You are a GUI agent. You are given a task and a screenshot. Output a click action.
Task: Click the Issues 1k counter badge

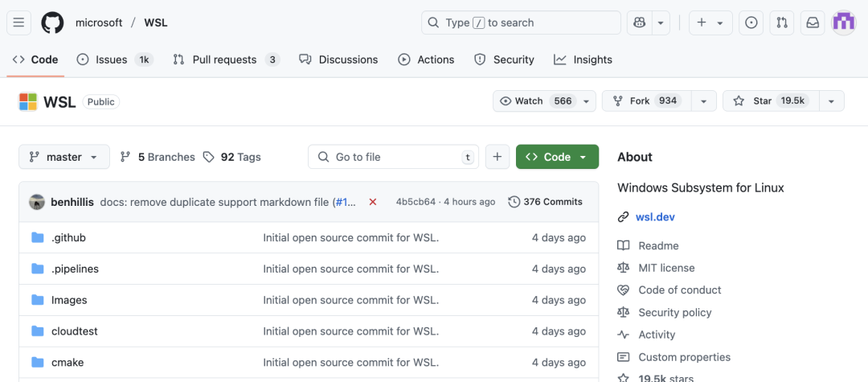coord(144,60)
